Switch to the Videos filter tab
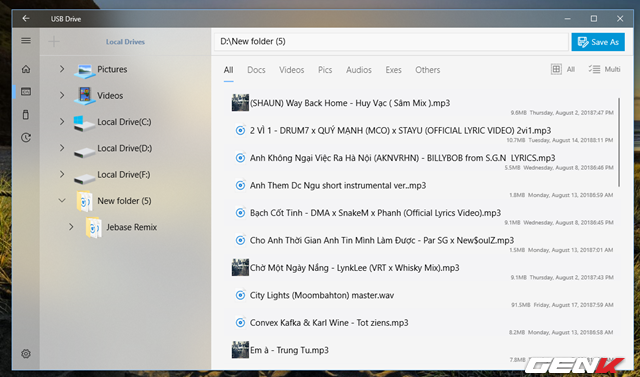640x377 pixels. (x=291, y=70)
